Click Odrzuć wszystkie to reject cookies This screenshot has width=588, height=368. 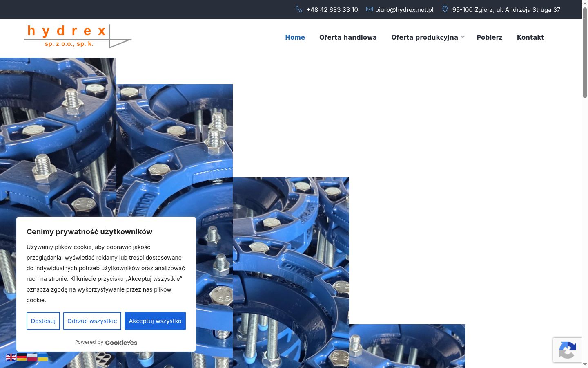(92, 321)
